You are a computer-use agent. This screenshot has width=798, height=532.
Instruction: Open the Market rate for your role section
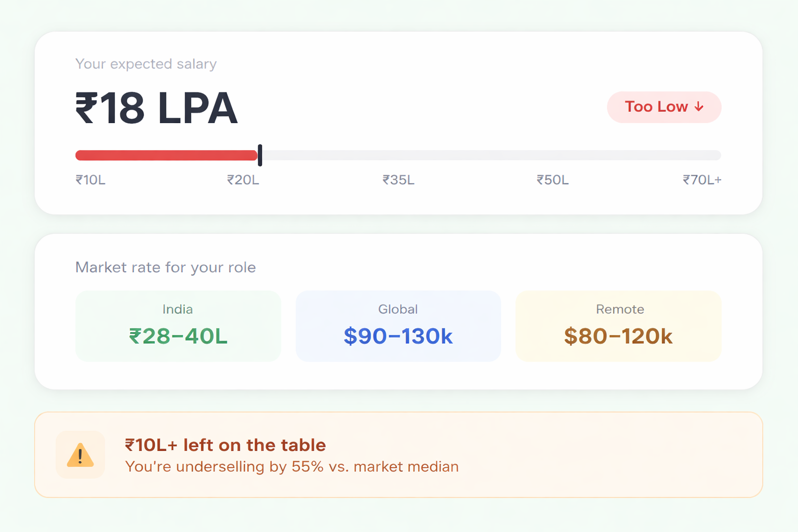(x=165, y=268)
